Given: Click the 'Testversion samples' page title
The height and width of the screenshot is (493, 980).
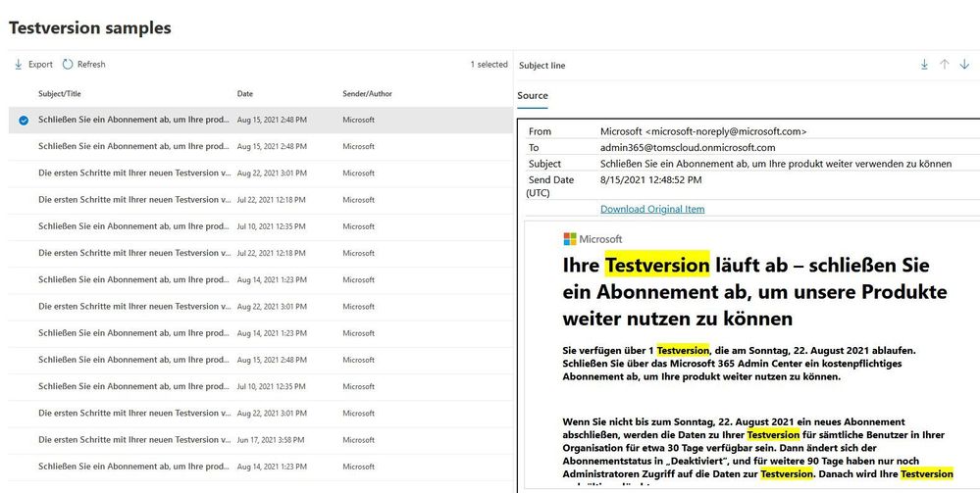Looking at the screenshot, I should click(x=90, y=28).
